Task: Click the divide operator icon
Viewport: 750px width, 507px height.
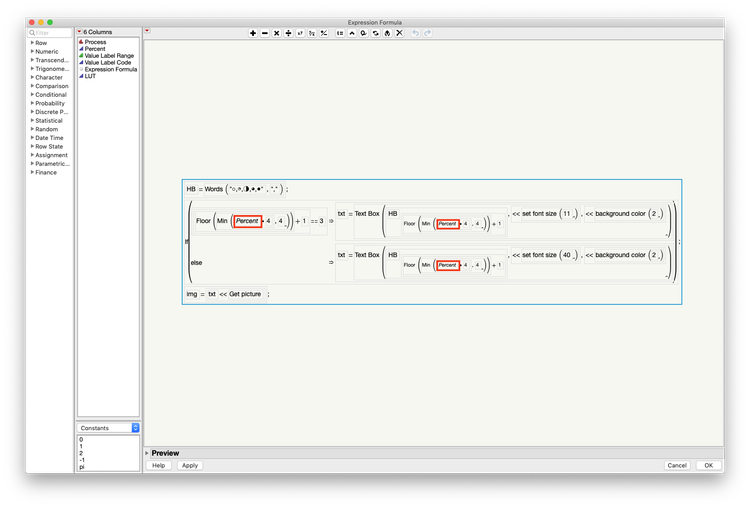Action: (288, 33)
